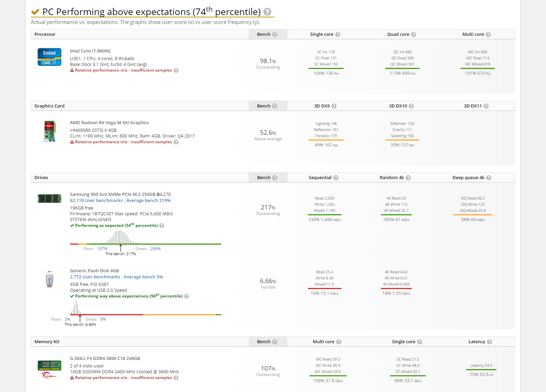Click sequential 330% 1,498 MB/s result
This screenshot has height=392, width=546.
tap(325, 220)
